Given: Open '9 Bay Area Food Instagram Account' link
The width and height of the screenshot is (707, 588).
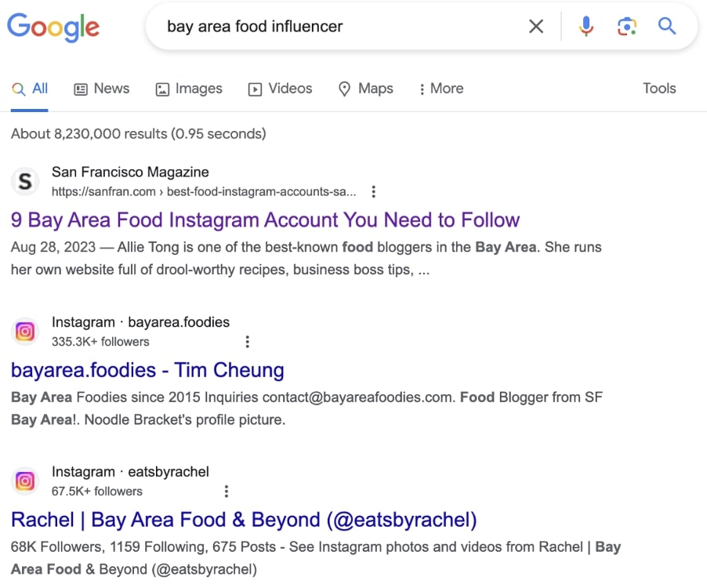Looking at the screenshot, I should click(265, 220).
